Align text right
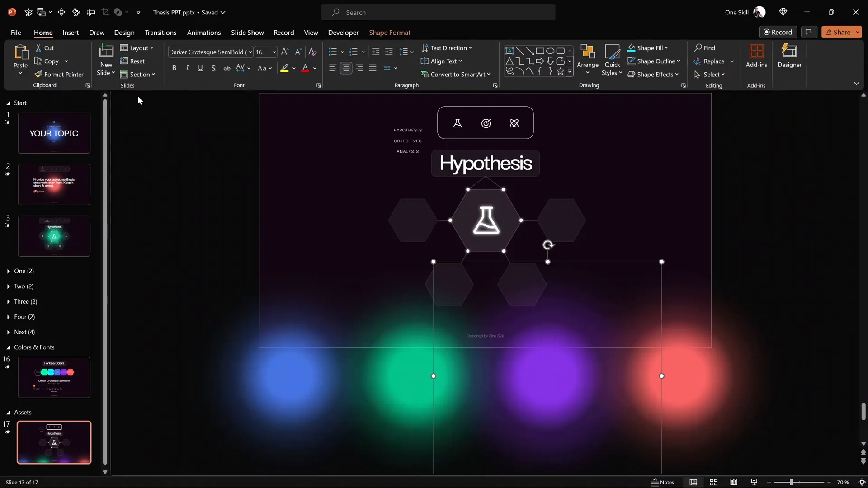The image size is (868, 488). [x=359, y=68]
